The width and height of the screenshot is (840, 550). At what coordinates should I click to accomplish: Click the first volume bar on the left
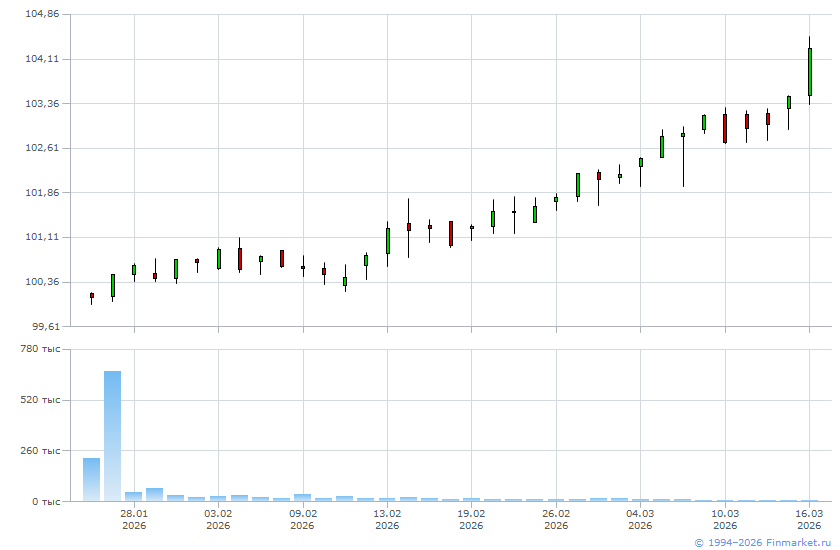pyautogui.click(x=91, y=479)
